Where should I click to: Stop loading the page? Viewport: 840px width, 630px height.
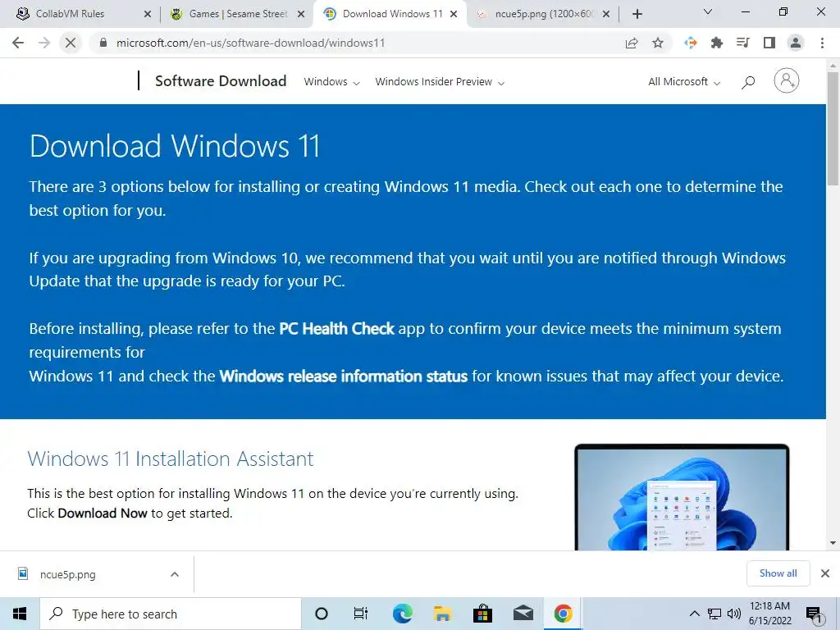(71, 43)
